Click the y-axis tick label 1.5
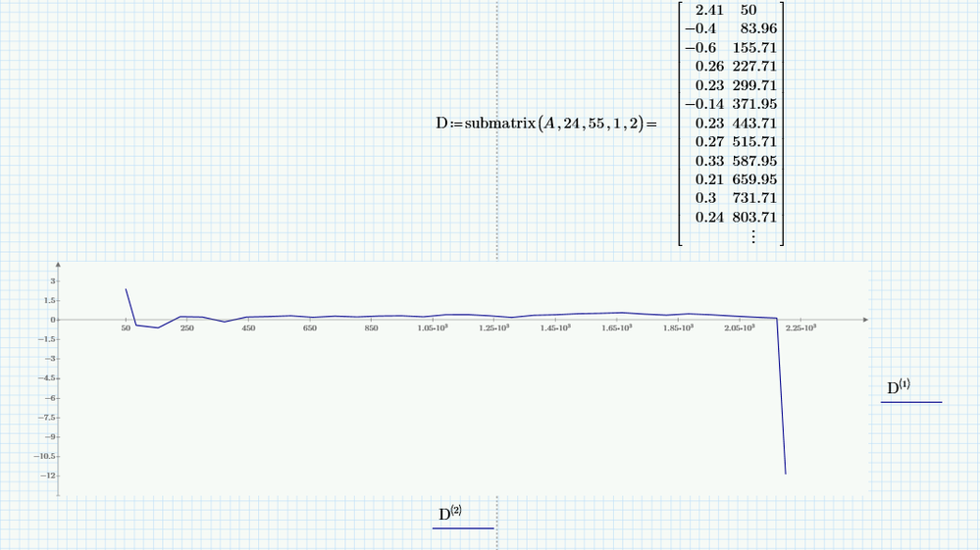This screenshot has height=550, width=980. coord(50,300)
